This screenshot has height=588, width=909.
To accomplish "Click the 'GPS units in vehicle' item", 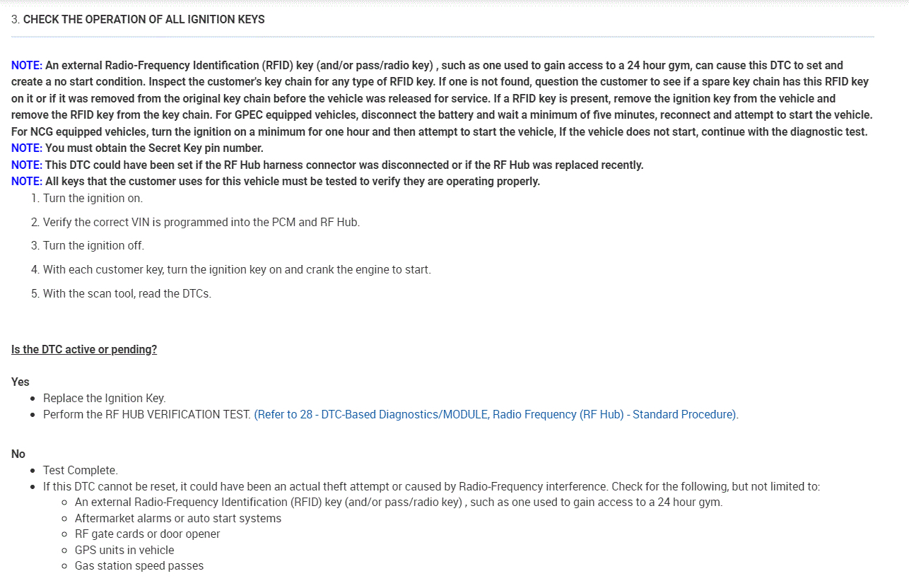I will [x=124, y=550].
